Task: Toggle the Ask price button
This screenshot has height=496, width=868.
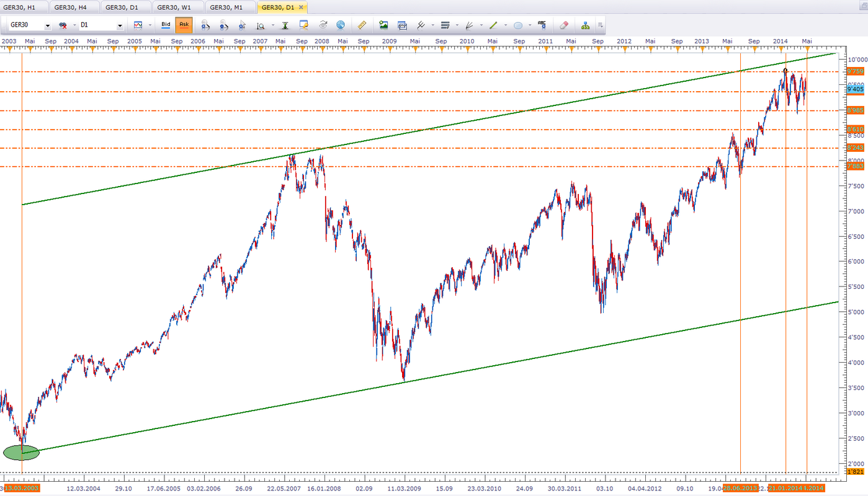Action: 184,25
